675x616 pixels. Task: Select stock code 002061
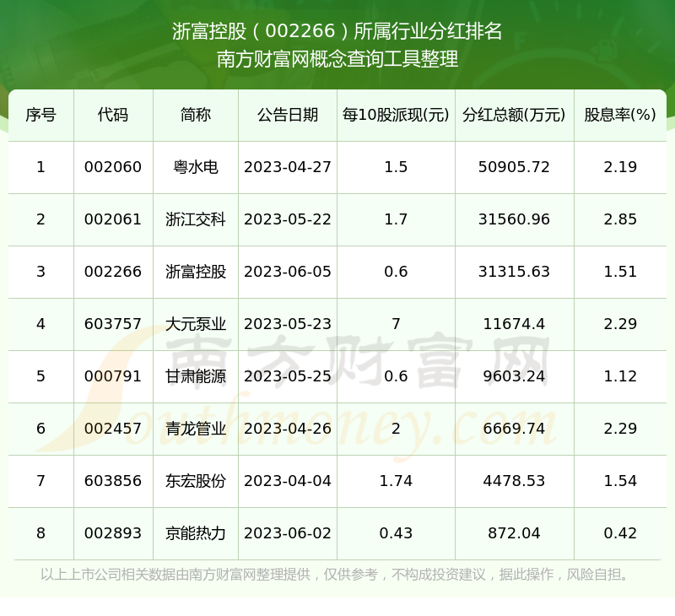(113, 219)
